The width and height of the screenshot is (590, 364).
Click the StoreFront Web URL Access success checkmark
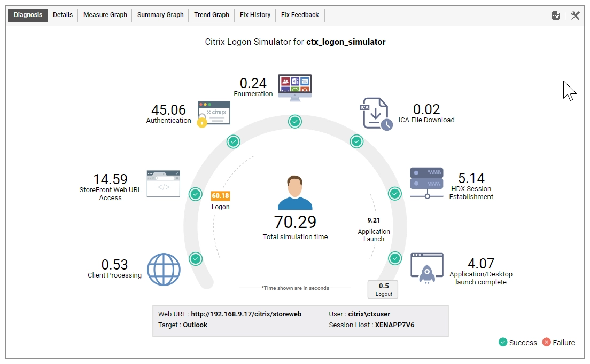(x=195, y=194)
